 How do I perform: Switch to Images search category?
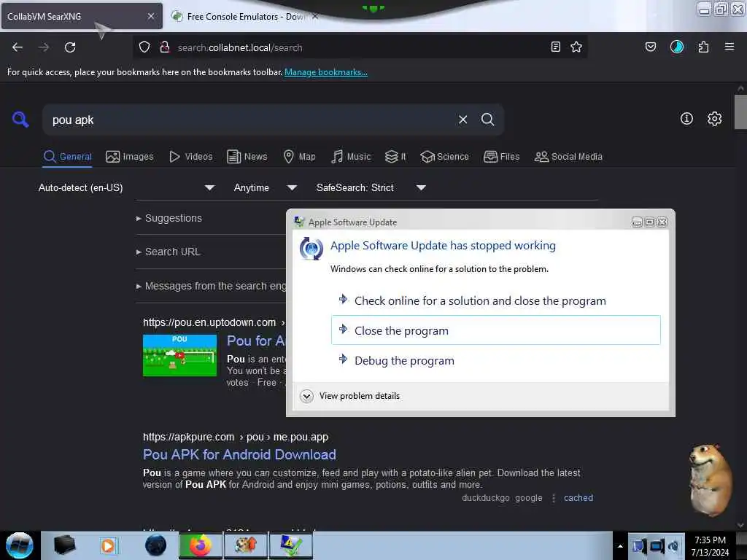pos(130,157)
